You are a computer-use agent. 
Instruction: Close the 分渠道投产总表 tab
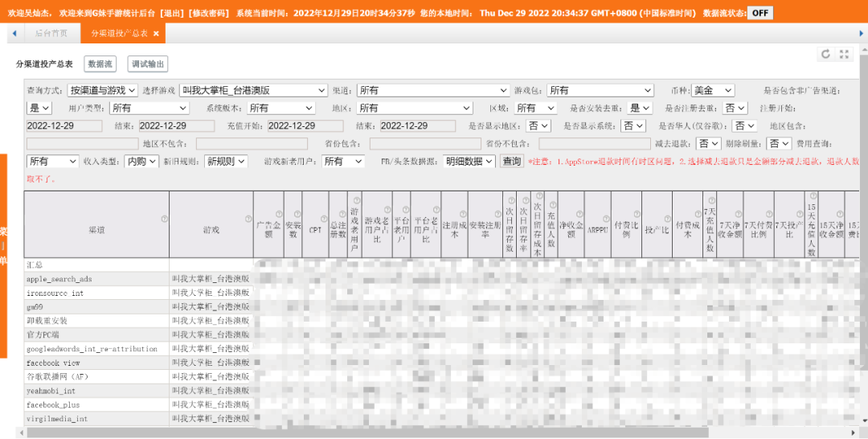pos(156,34)
